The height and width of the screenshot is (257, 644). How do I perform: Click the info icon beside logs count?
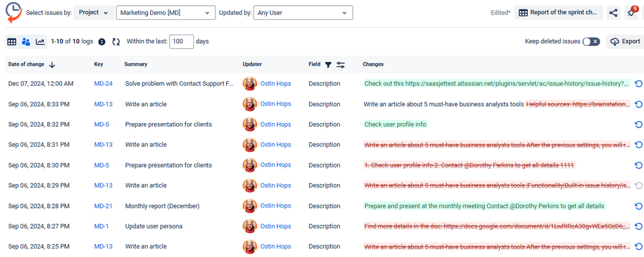(x=102, y=42)
